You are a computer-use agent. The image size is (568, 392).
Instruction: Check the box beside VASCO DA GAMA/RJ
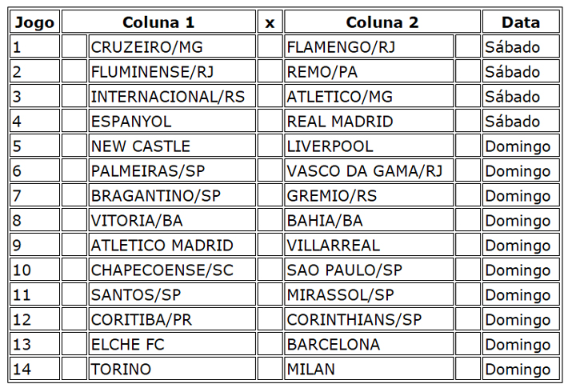[x=468, y=170]
